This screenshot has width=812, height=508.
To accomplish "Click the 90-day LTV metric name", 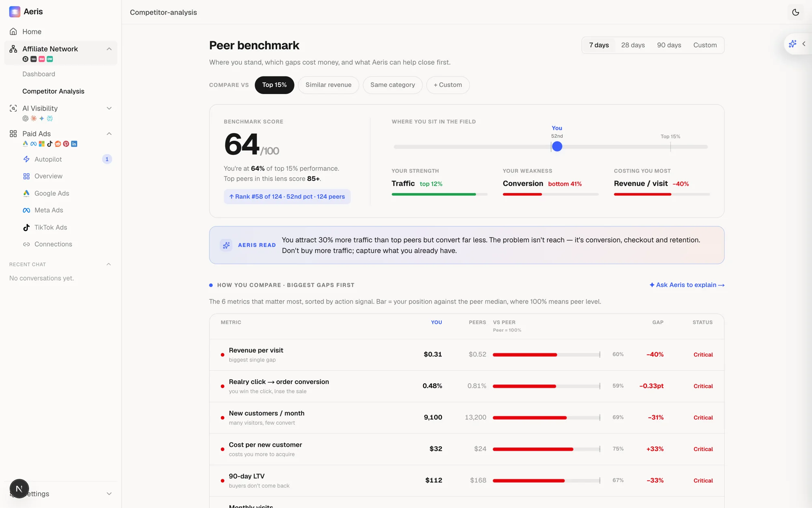I will pyautogui.click(x=246, y=476).
